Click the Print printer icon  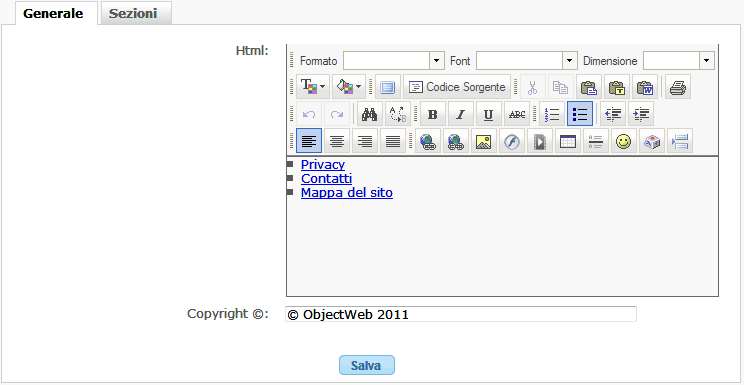pyautogui.click(x=677, y=87)
